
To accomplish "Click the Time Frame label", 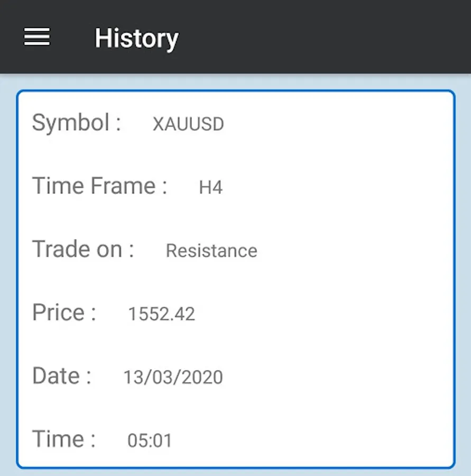I will (x=99, y=186).
